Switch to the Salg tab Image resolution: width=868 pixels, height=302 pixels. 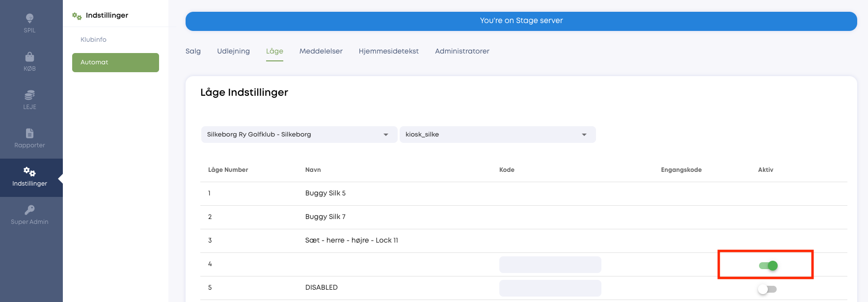pyautogui.click(x=193, y=51)
